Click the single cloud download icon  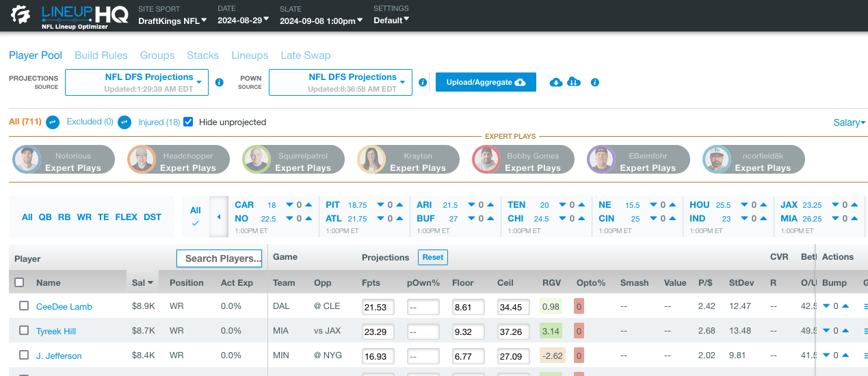(556, 82)
